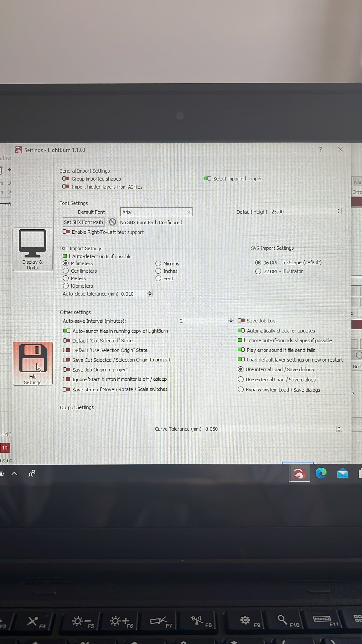Click the help question mark in title bar

click(321, 149)
